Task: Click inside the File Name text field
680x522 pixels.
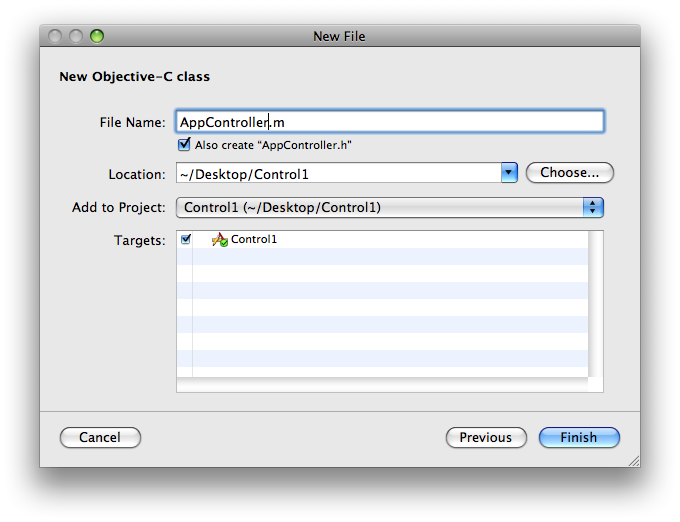Action: coord(389,121)
